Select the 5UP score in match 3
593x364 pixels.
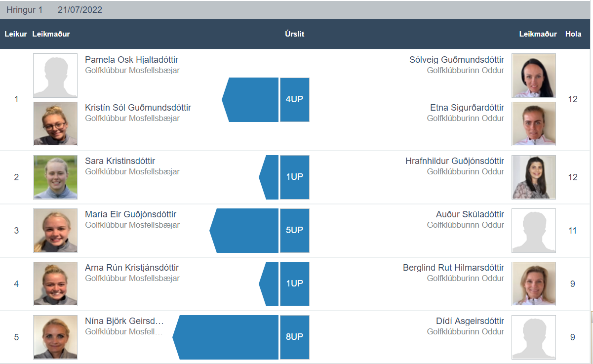point(295,231)
